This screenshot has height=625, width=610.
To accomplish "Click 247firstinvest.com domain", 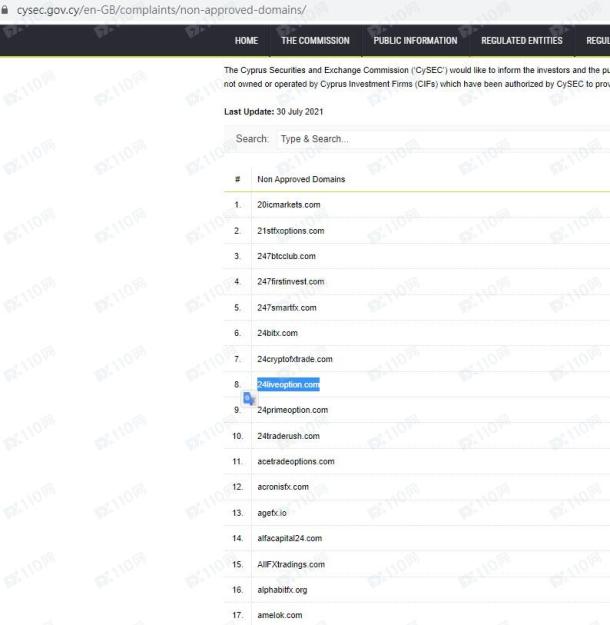I will (x=291, y=282).
